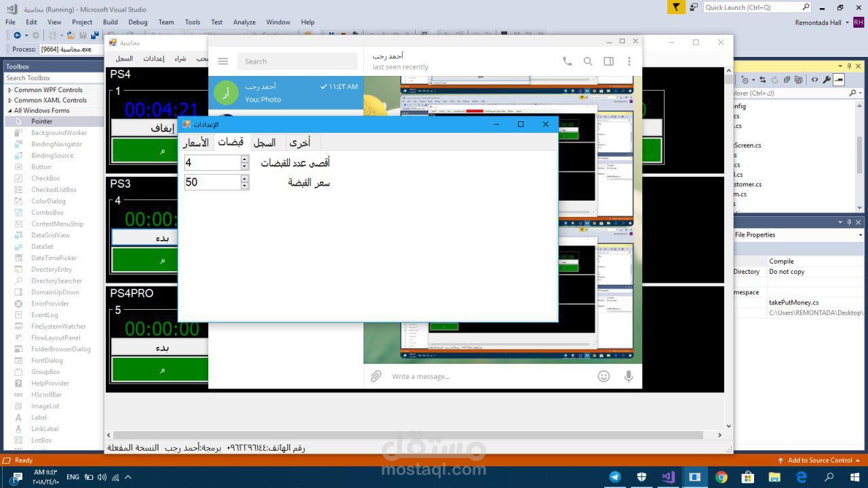
Task: Click the feedback icon beside Quick Launch
Action: (694, 7)
